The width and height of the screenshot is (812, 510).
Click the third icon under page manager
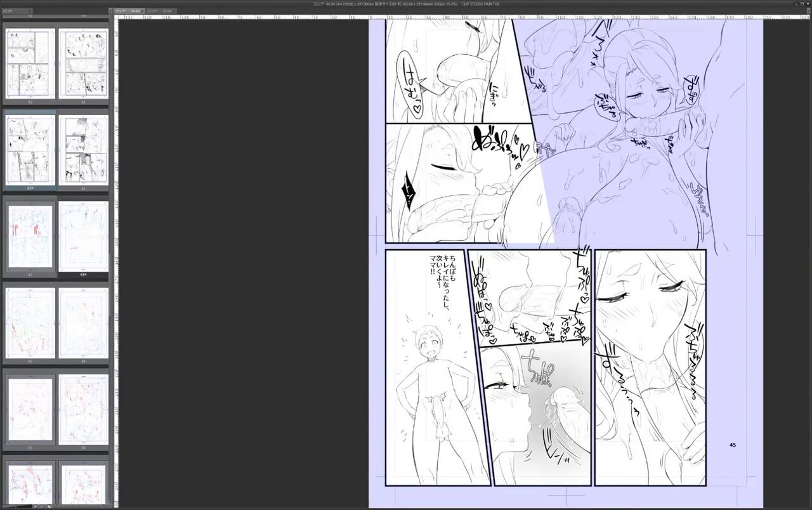click(48, 506)
